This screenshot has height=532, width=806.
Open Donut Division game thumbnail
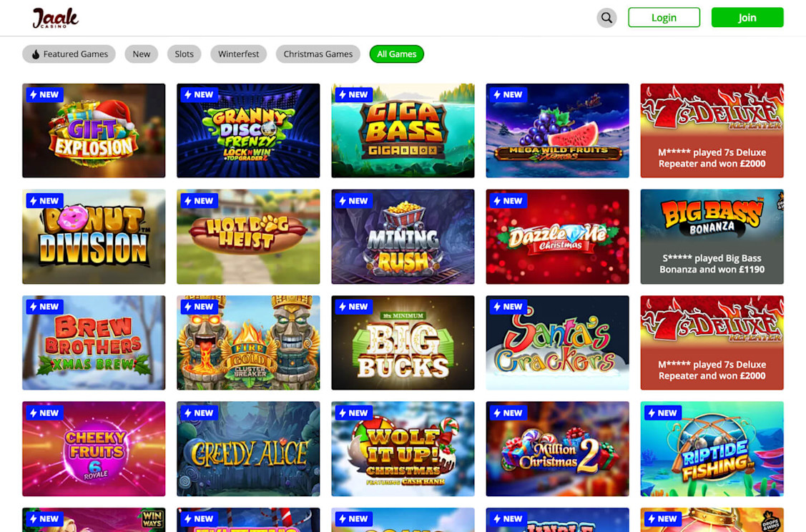click(94, 237)
